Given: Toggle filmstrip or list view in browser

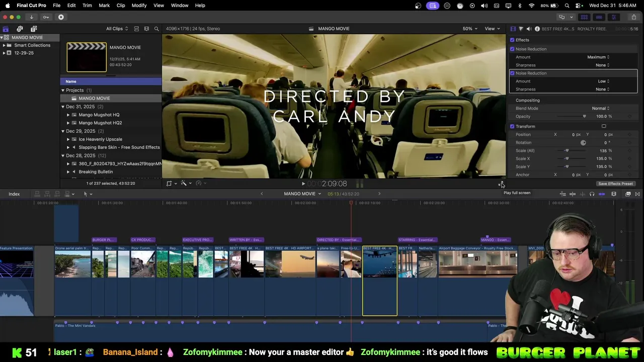Looking at the screenshot, I should (x=136, y=29).
